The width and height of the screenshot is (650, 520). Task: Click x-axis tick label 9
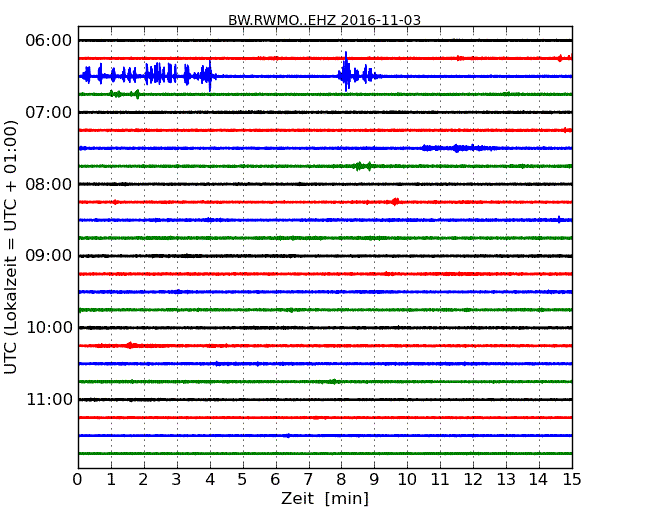point(374,480)
